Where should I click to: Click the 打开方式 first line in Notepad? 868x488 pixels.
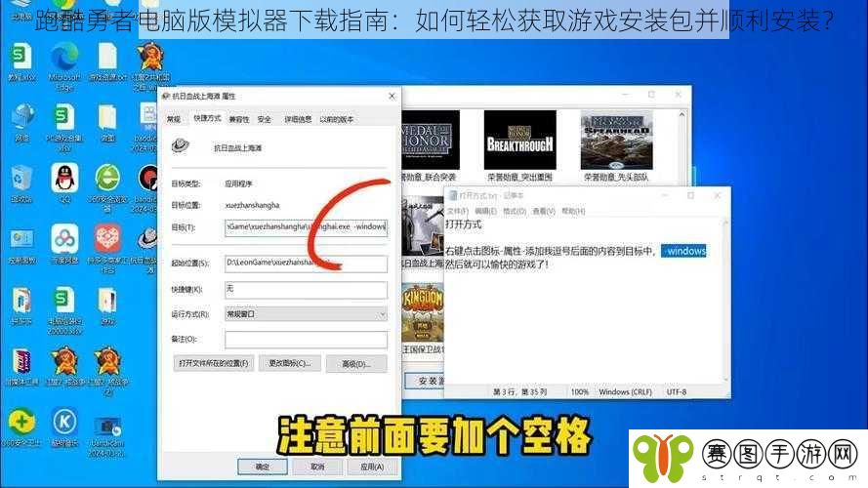[x=464, y=224]
